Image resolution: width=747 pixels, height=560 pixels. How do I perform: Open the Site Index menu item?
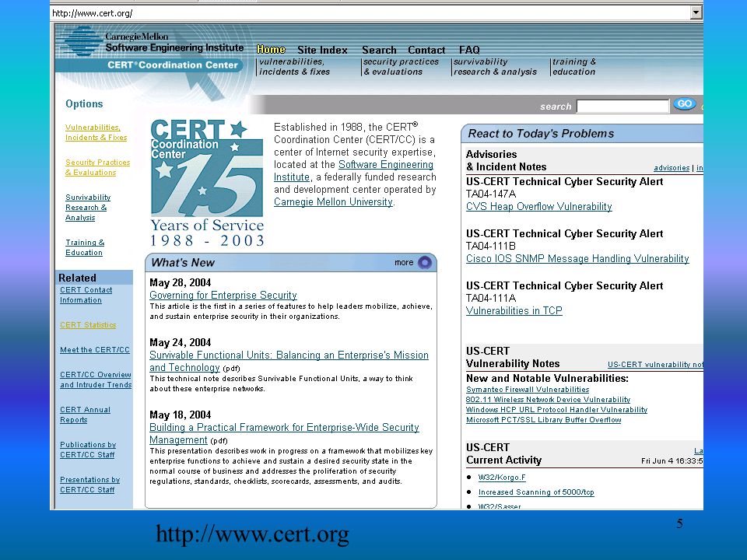tap(322, 50)
